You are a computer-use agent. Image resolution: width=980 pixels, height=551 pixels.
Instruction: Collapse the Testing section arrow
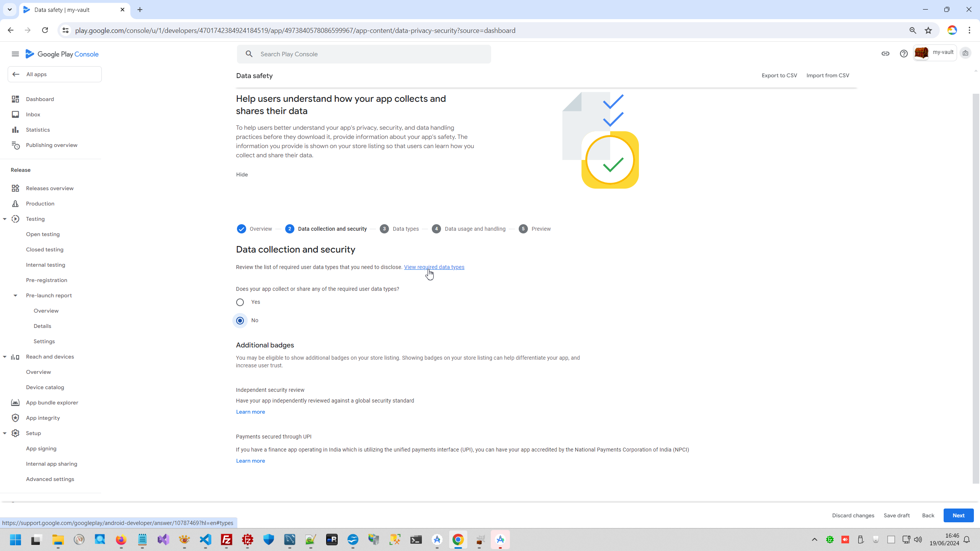coord(5,219)
